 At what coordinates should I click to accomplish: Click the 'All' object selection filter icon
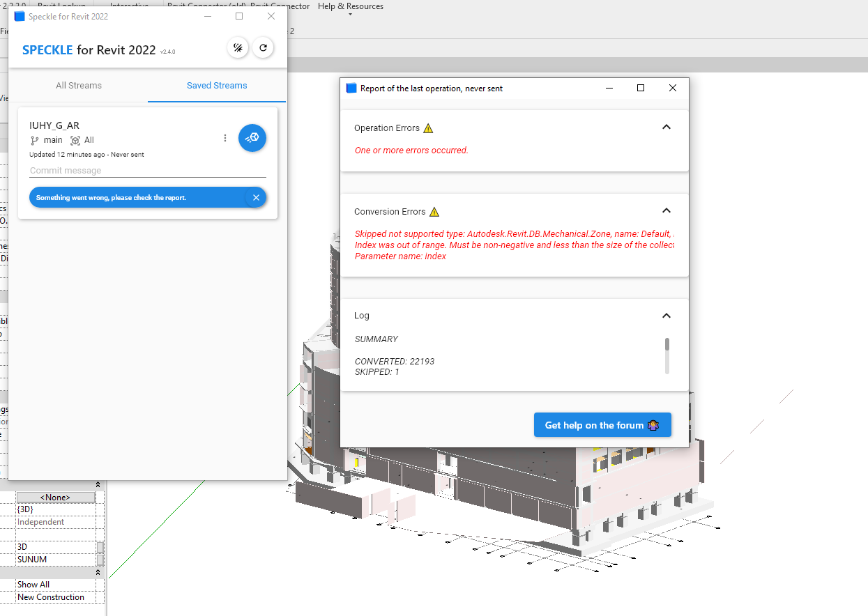[x=75, y=140]
